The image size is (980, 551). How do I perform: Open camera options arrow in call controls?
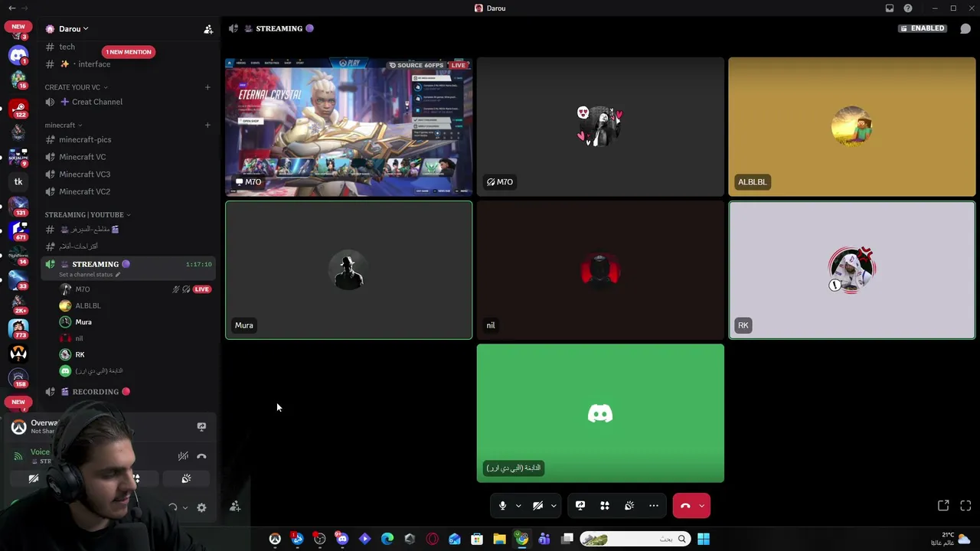click(554, 506)
